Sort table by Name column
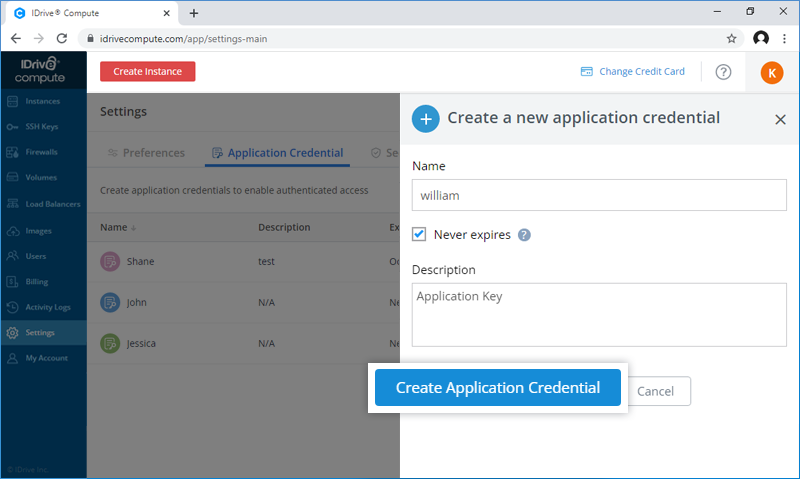Viewport: 800px width, 479px height. pos(118,228)
